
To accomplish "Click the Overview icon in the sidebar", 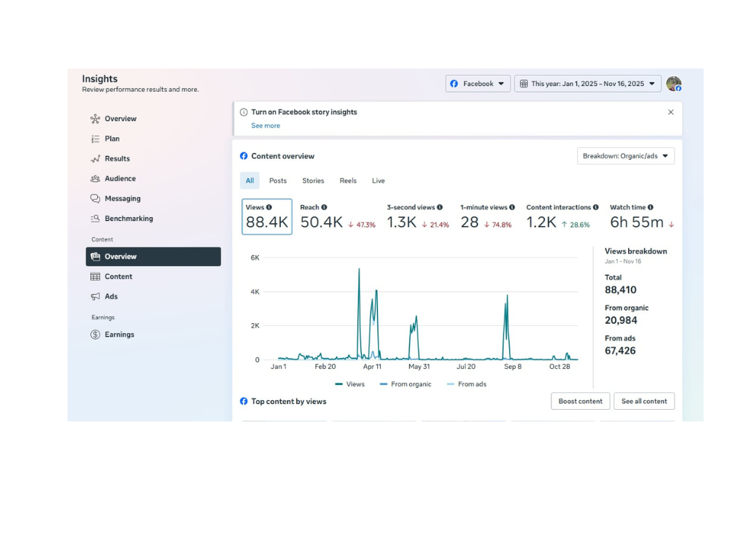I will [x=95, y=119].
